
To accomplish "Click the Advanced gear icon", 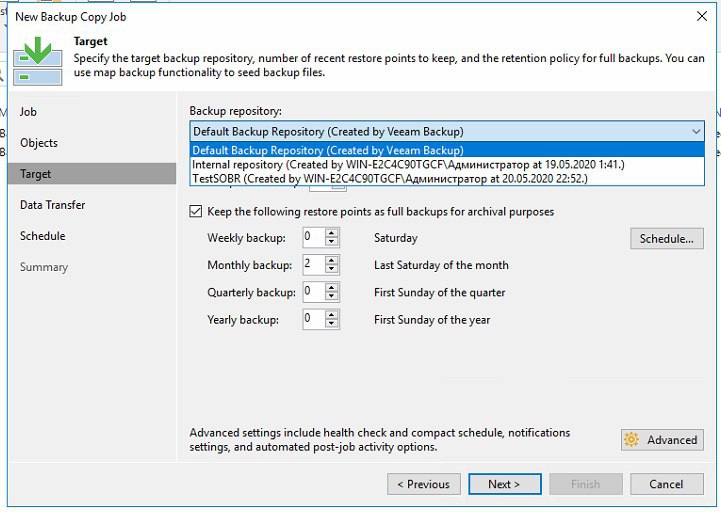I will (631, 440).
